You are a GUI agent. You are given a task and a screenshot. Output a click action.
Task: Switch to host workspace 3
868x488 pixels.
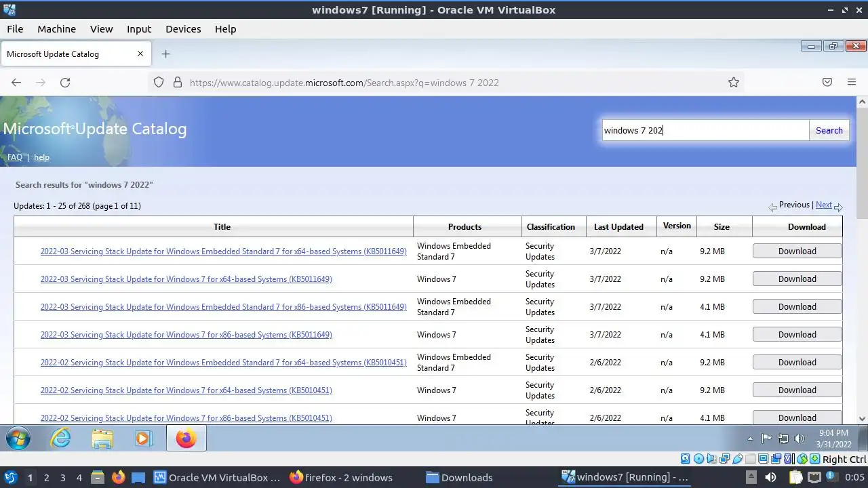pyautogui.click(x=63, y=478)
